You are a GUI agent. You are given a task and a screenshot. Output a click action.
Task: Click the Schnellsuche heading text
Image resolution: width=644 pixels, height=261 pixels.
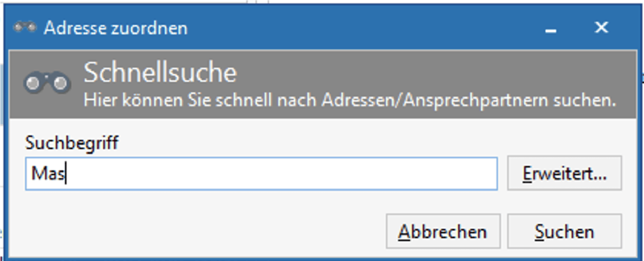[160, 72]
